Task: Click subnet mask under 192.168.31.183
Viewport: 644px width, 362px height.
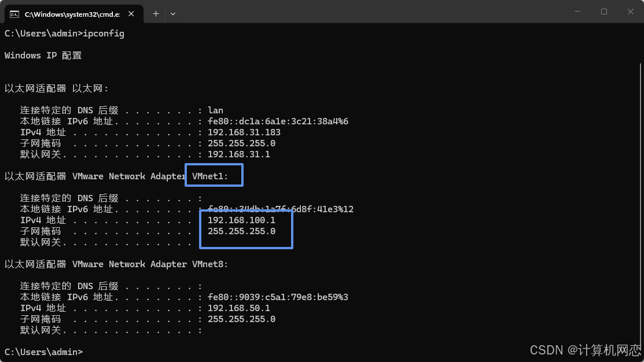Action: (241, 143)
